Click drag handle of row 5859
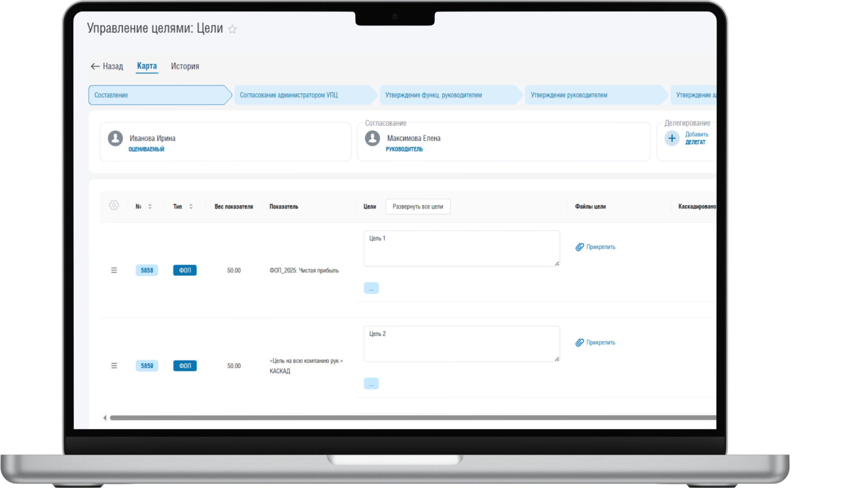The width and height of the screenshot is (868, 488). click(x=114, y=366)
